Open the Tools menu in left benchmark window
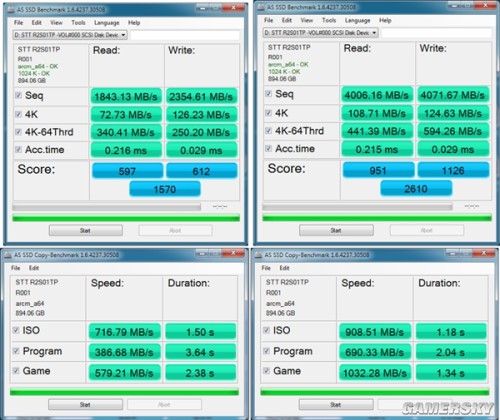 pyautogui.click(x=78, y=23)
